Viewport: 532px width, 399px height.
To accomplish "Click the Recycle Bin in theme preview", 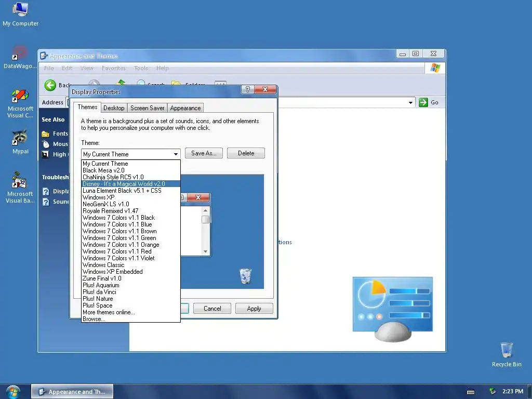I will coord(245,275).
